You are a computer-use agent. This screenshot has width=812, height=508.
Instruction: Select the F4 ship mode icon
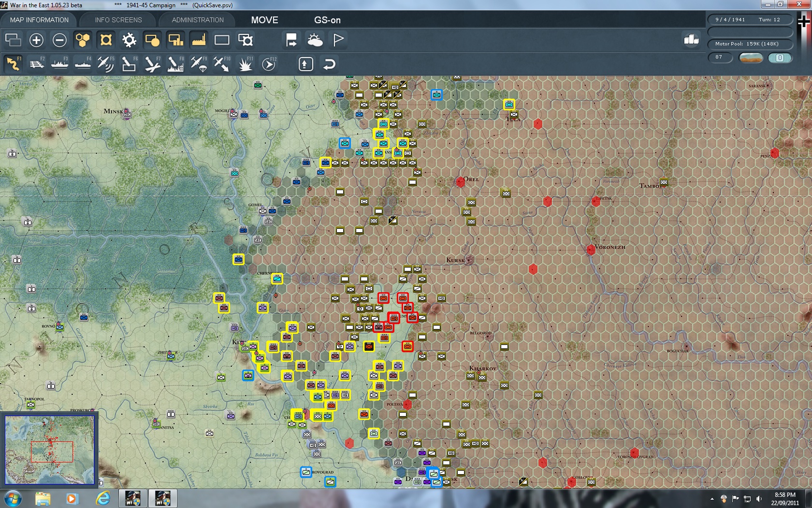tap(83, 64)
